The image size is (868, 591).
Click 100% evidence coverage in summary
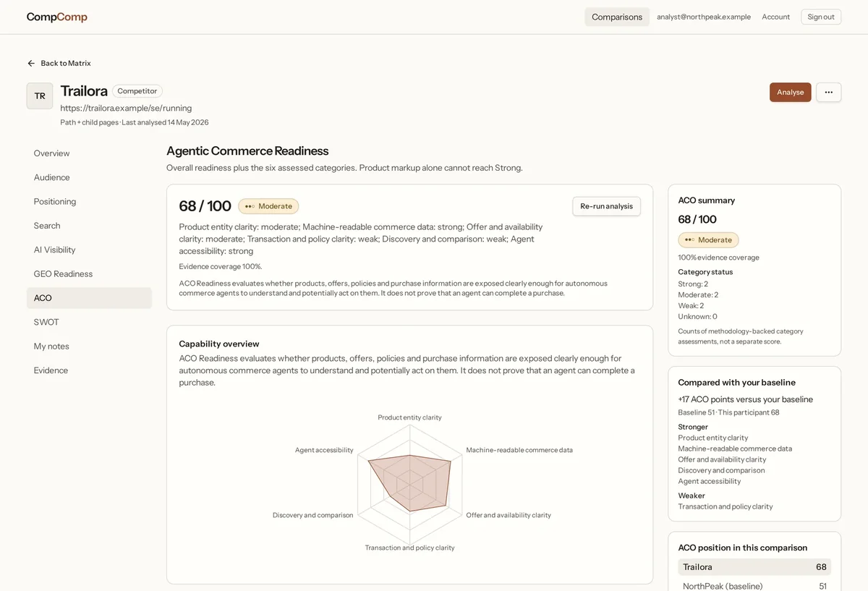(718, 258)
